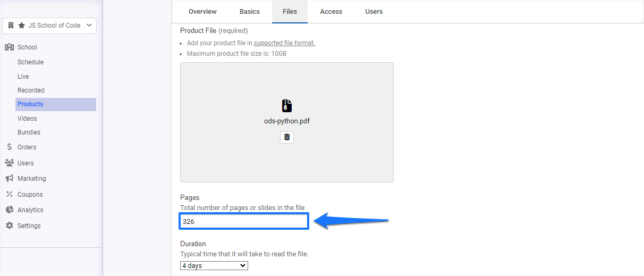
Task: Click the Product File label
Action: point(198,30)
